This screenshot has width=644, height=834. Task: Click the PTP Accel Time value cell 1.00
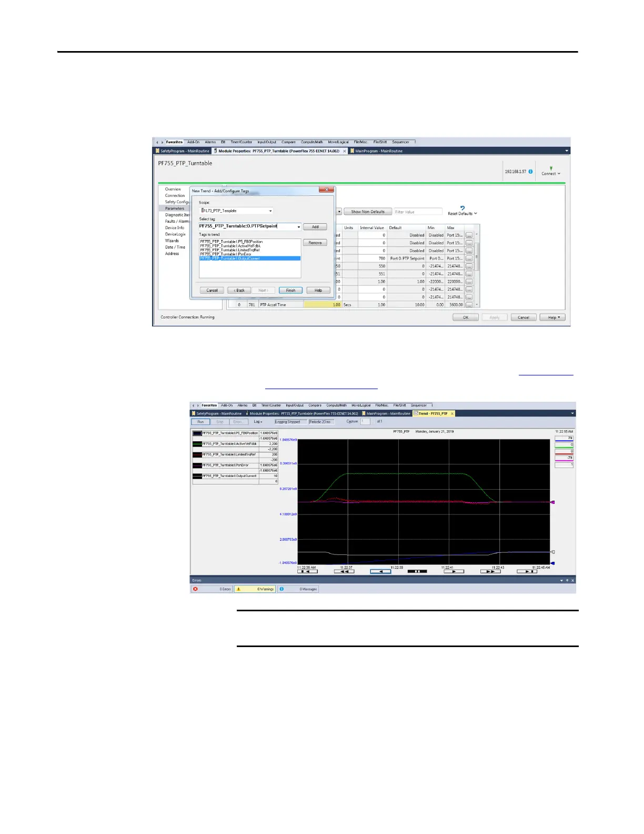[323, 305]
